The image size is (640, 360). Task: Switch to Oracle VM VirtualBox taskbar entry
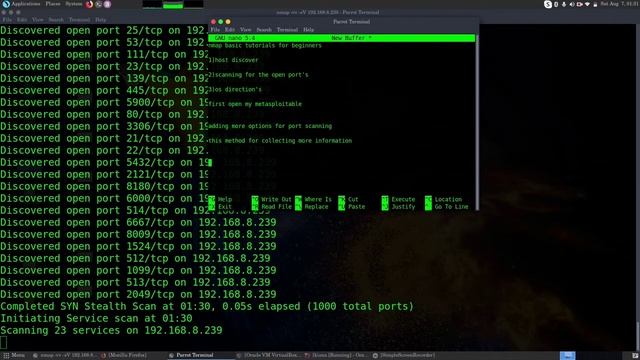pyautogui.click(x=267, y=356)
